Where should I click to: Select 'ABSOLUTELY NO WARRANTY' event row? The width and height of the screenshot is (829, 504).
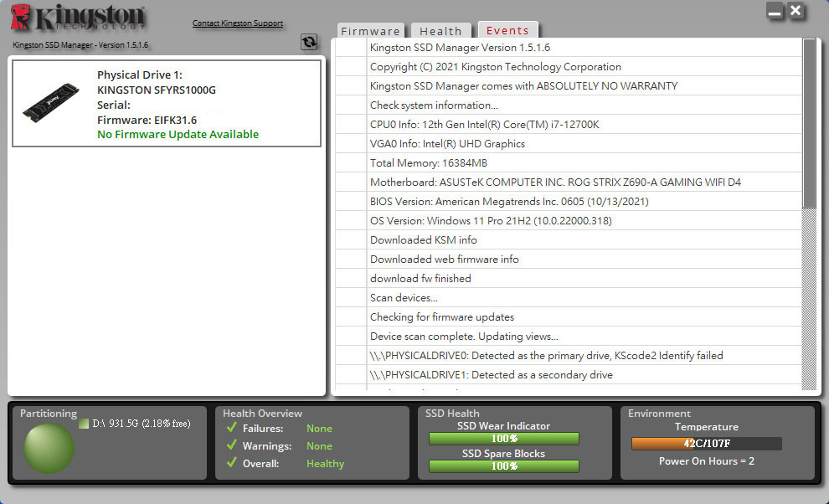569,85
